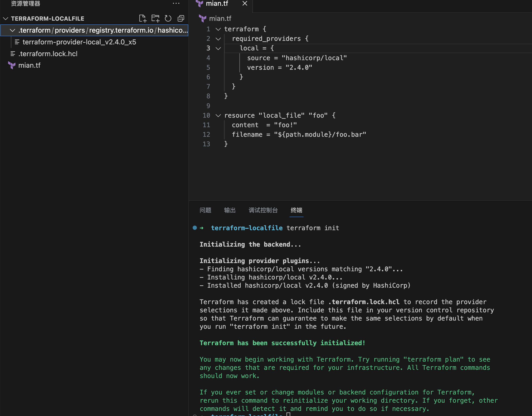
Task: Open terraform-provider-local_v2.4.0_x5 file
Action: pos(79,42)
